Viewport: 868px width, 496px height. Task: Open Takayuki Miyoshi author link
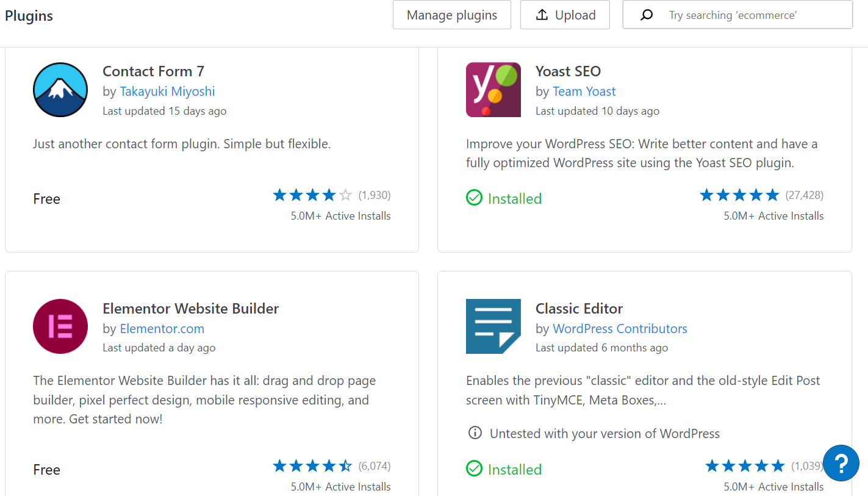coord(167,92)
